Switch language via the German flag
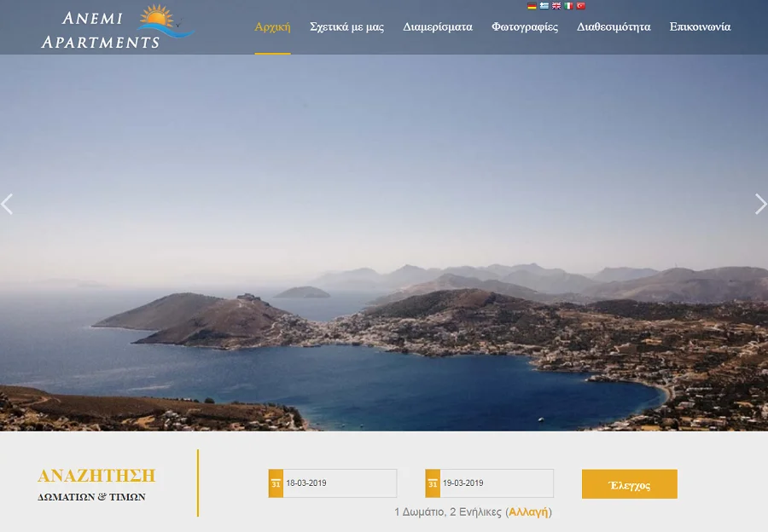The height and width of the screenshot is (532, 768). point(532,6)
